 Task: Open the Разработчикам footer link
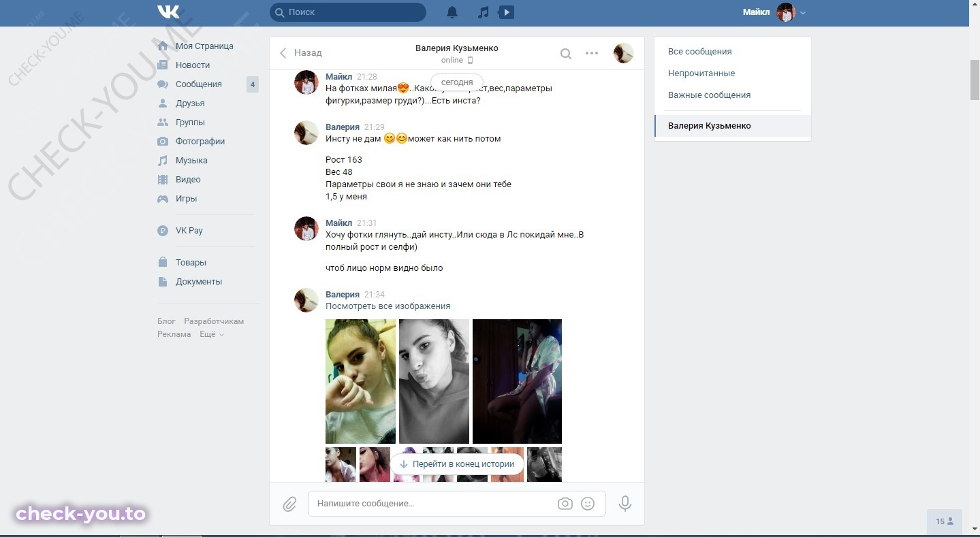click(x=214, y=321)
